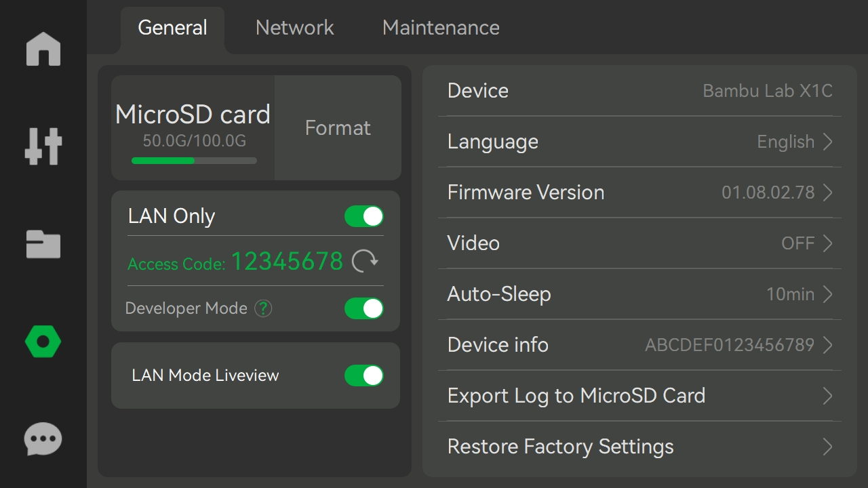Click access code 12345678

(x=287, y=261)
